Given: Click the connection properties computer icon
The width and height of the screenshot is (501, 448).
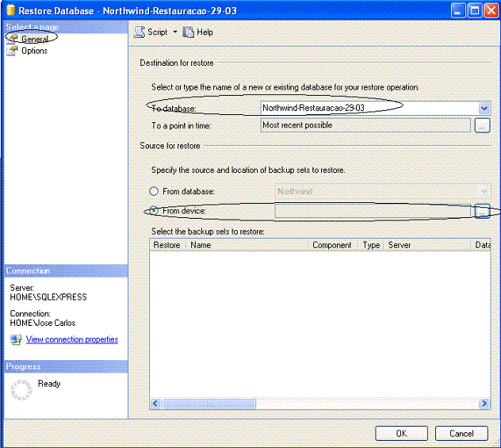Looking at the screenshot, I should tap(16, 339).
